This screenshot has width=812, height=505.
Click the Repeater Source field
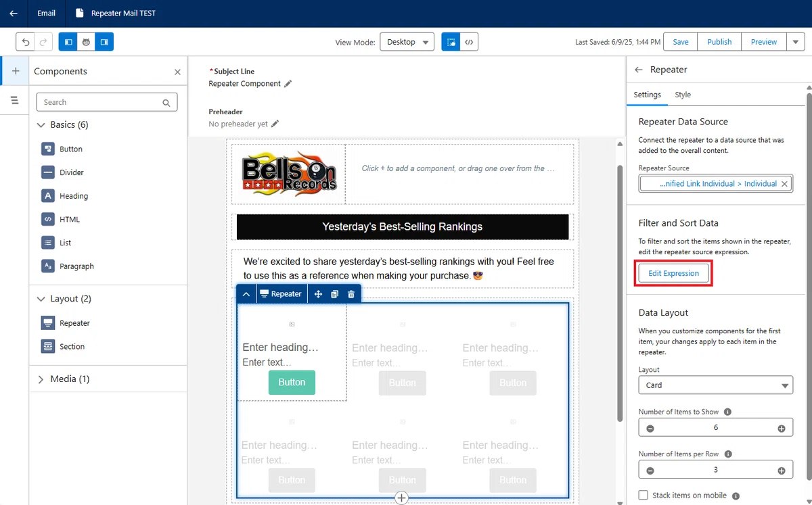point(716,183)
